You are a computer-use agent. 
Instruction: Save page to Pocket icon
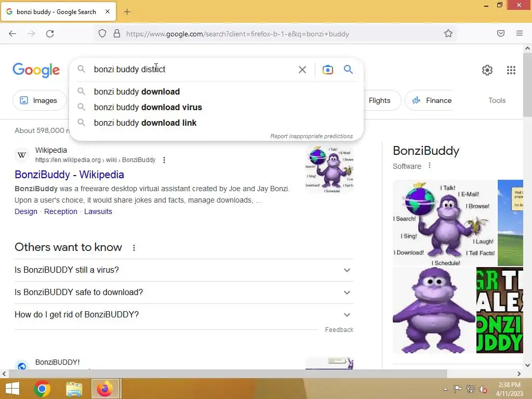click(501, 33)
